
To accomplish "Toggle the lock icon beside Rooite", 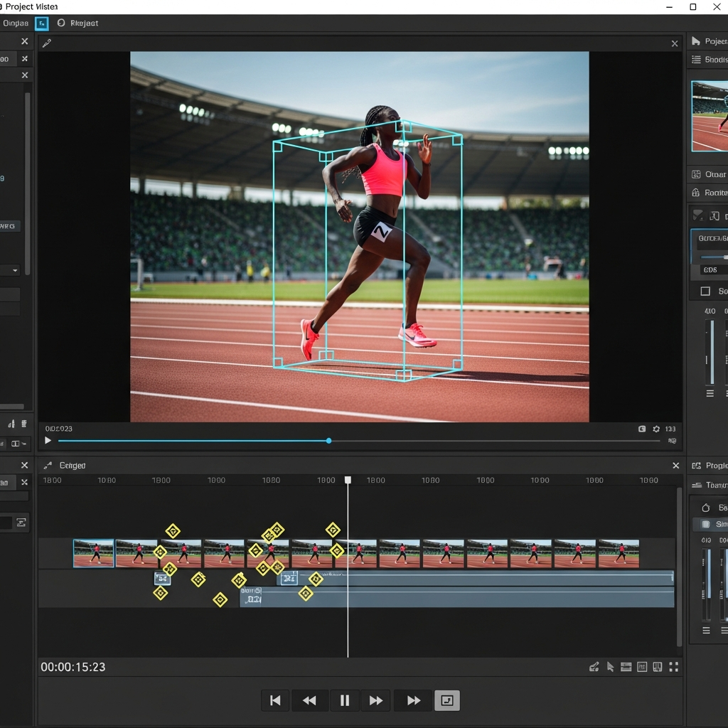I will [696, 193].
